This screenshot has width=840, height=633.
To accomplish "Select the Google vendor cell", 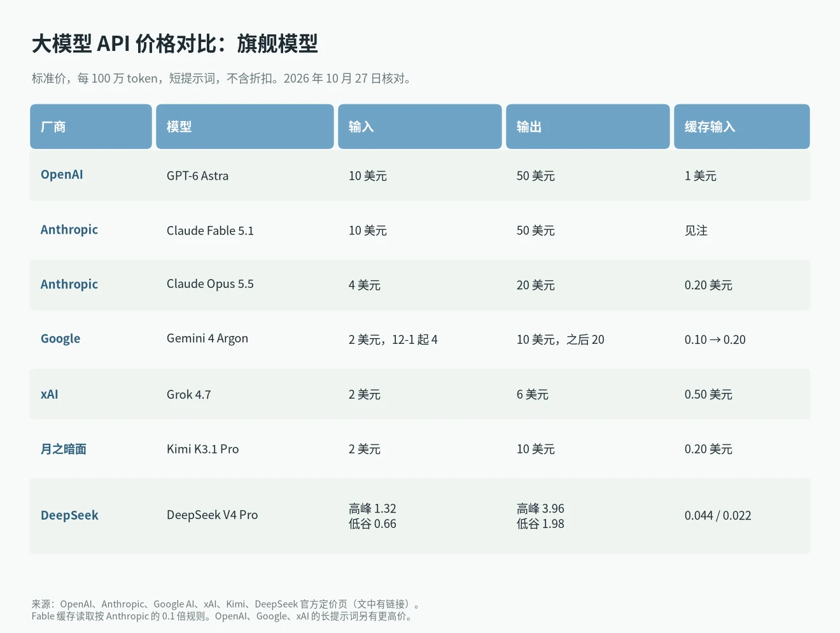I will tap(60, 339).
